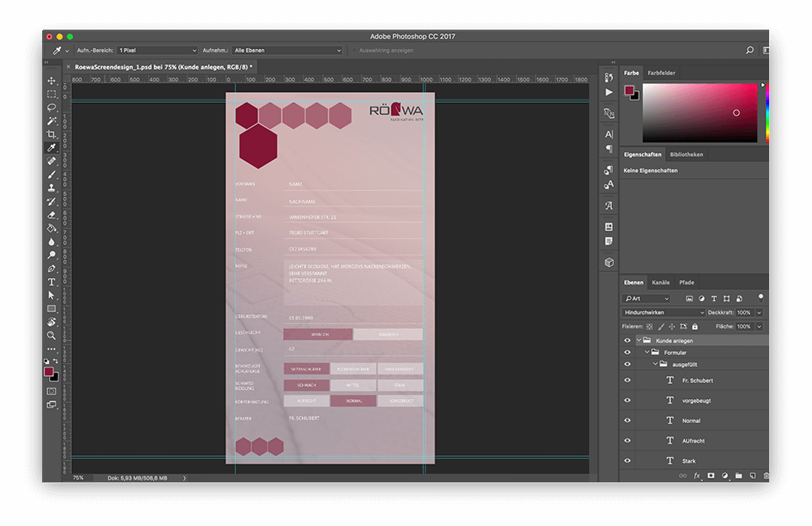Toggle visibility of Kunde anlegen group

pos(627,340)
